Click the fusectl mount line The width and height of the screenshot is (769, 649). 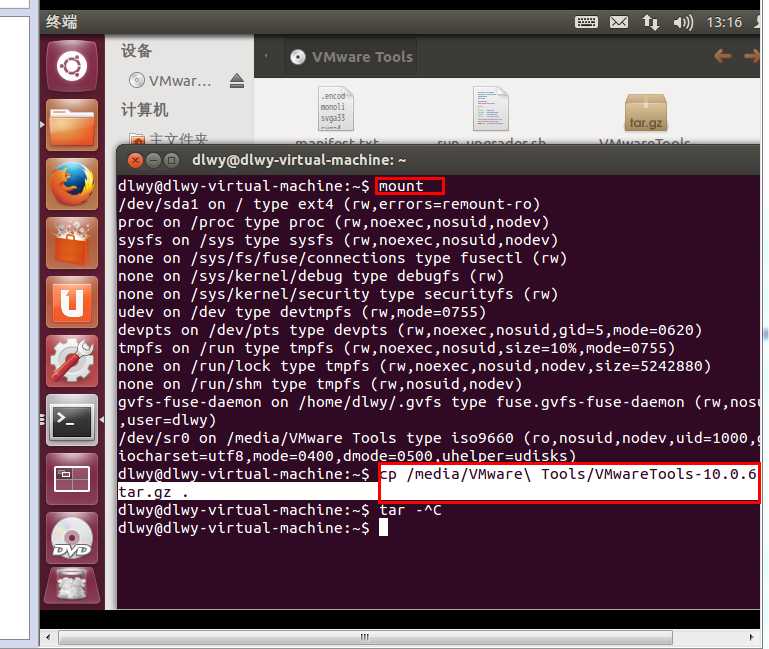[x=342, y=258]
